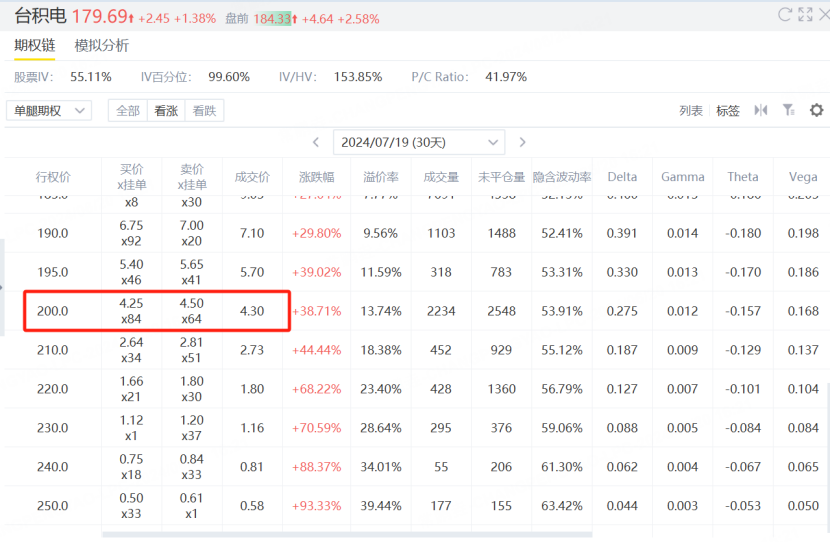Viewport: 831px width, 542px height.
Task: Switch to the 模拟分析 tab
Action: pyautogui.click(x=102, y=46)
